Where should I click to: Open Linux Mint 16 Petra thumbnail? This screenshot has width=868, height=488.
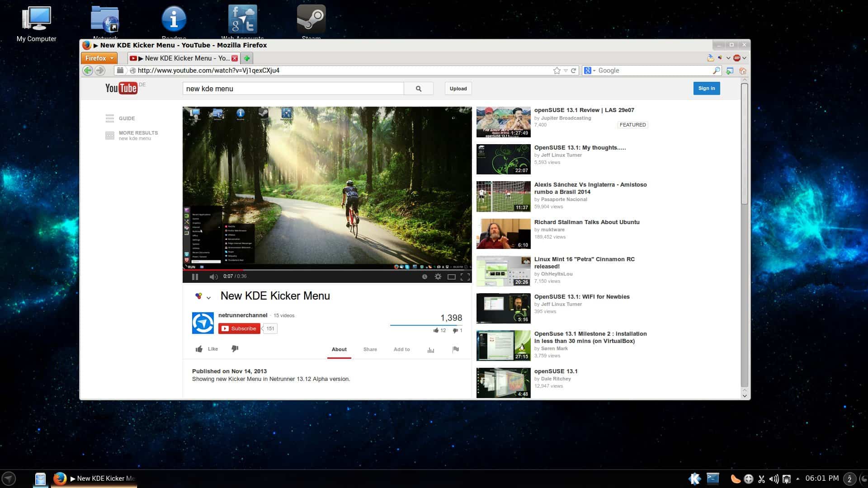[503, 271]
